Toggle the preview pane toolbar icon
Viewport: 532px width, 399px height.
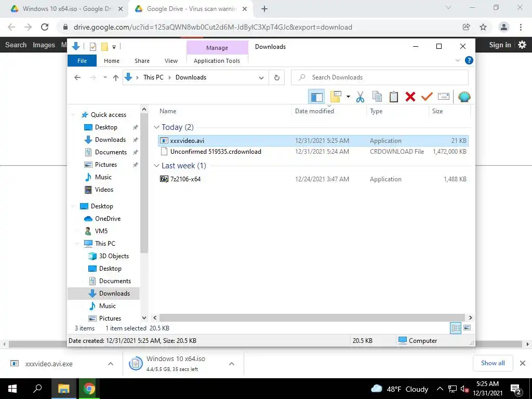click(x=316, y=97)
